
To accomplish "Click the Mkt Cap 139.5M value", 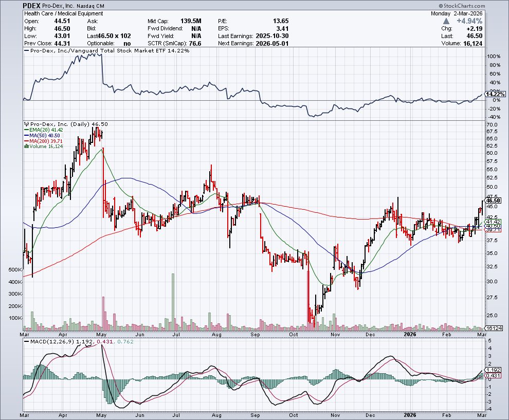I will click(191, 21).
